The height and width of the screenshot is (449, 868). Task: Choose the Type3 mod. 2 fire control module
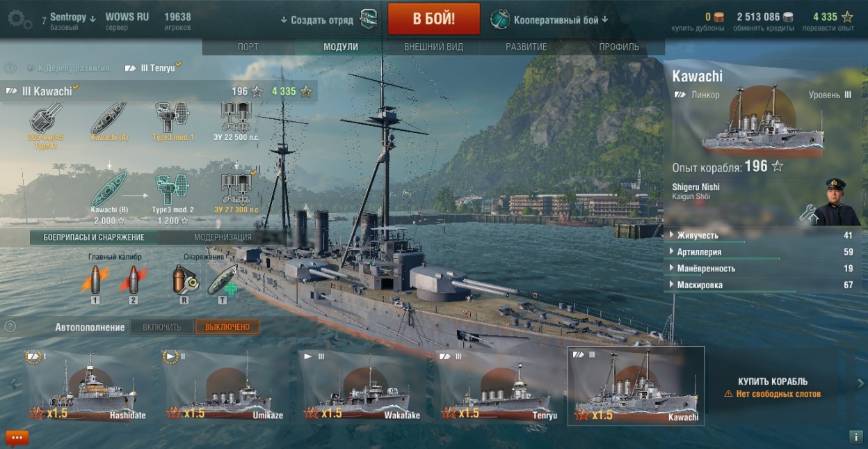coord(172,198)
